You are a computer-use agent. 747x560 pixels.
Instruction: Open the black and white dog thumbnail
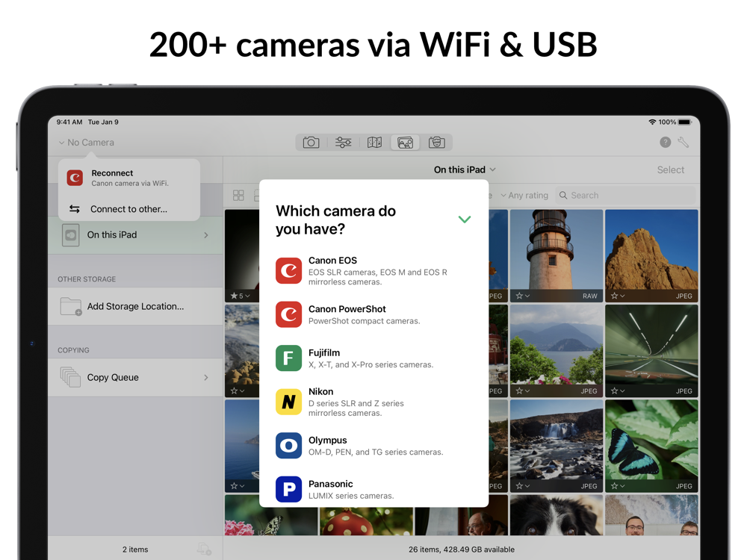pos(556,515)
